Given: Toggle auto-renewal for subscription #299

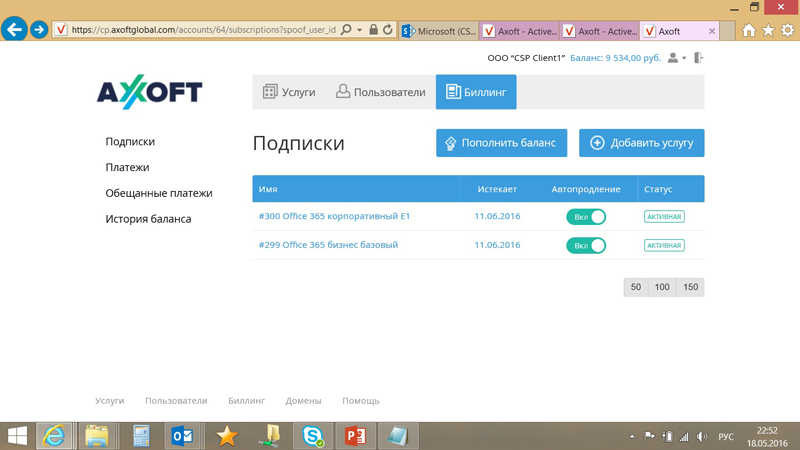Looking at the screenshot, I should [x=586, y=245].
